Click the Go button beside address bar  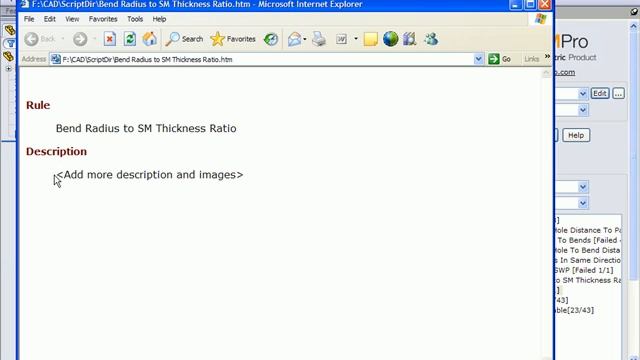point(500,59)
